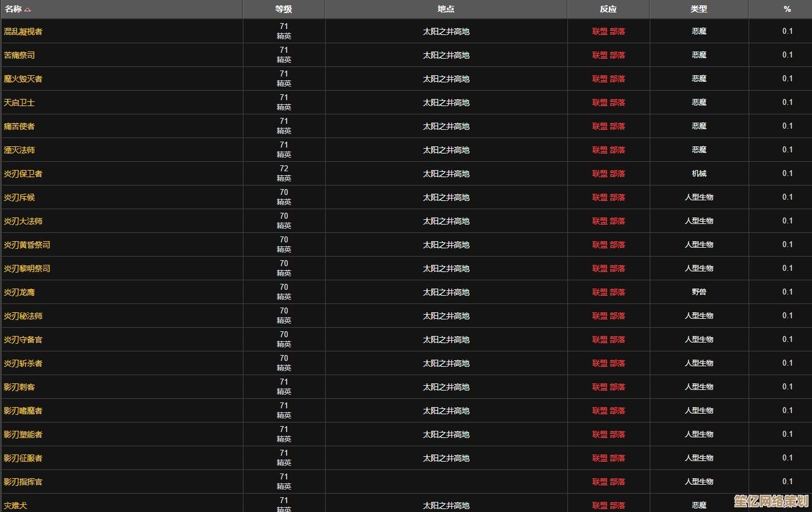
Task: Sort the table by 地点 column
Action: point(446,9)
